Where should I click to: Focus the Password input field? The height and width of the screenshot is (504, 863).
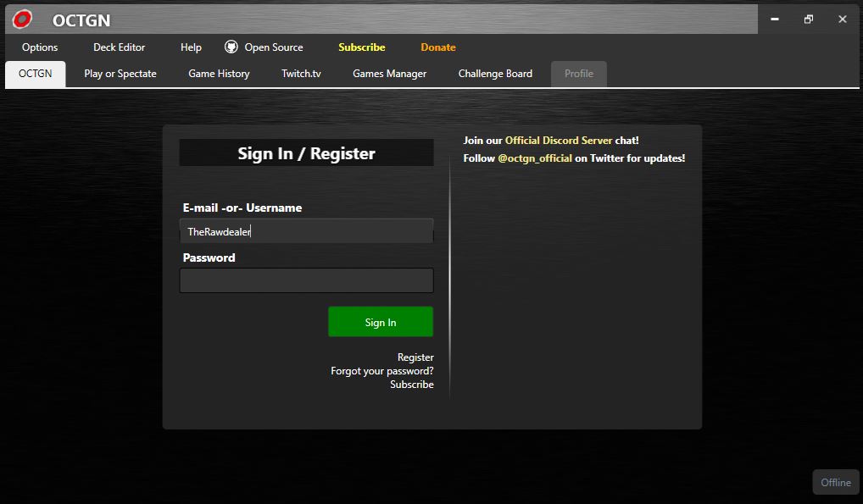point(307,280)
